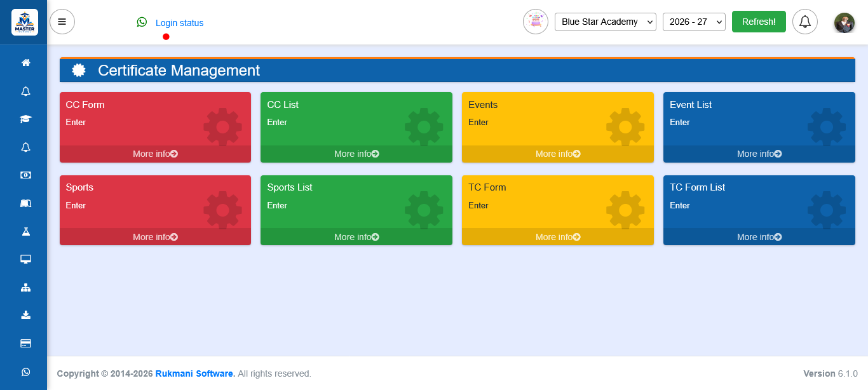Click More info on CC Form card
868x390 pixels.
coord(156,154)
